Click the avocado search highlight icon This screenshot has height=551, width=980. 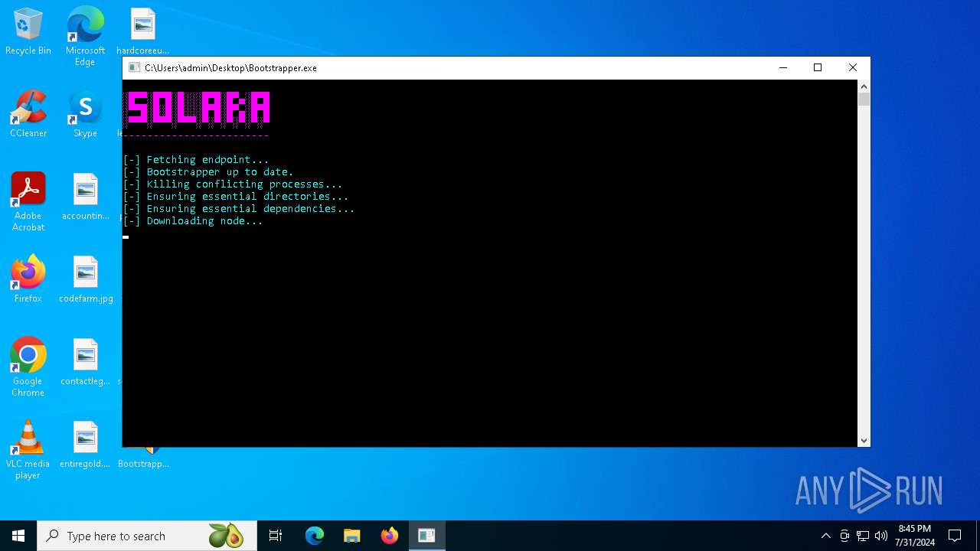click(226, 536)
